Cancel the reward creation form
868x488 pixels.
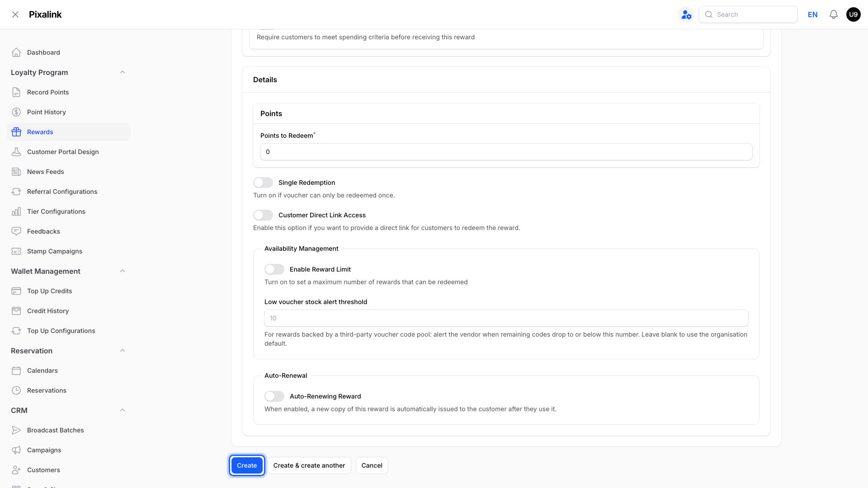[372, 465]
